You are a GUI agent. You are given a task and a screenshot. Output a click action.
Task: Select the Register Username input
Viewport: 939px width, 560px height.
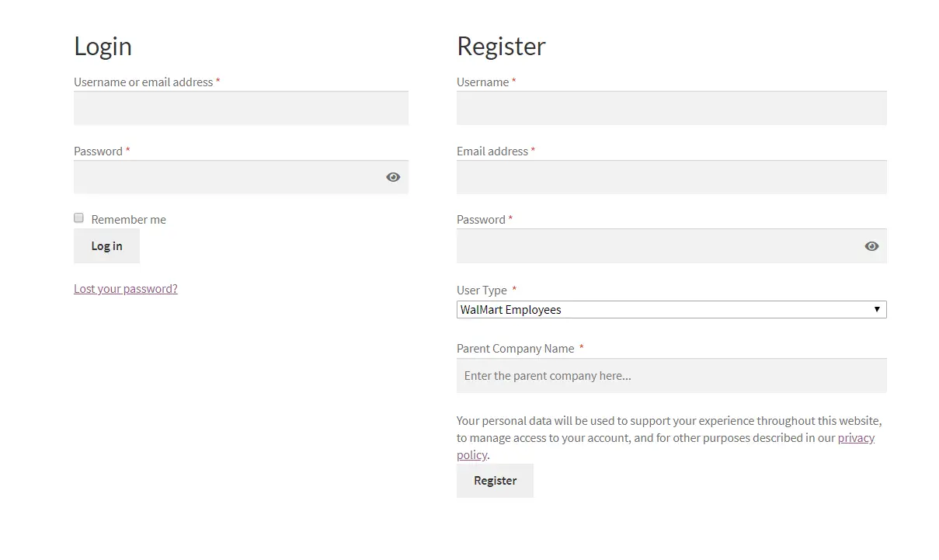click(671, 108)
